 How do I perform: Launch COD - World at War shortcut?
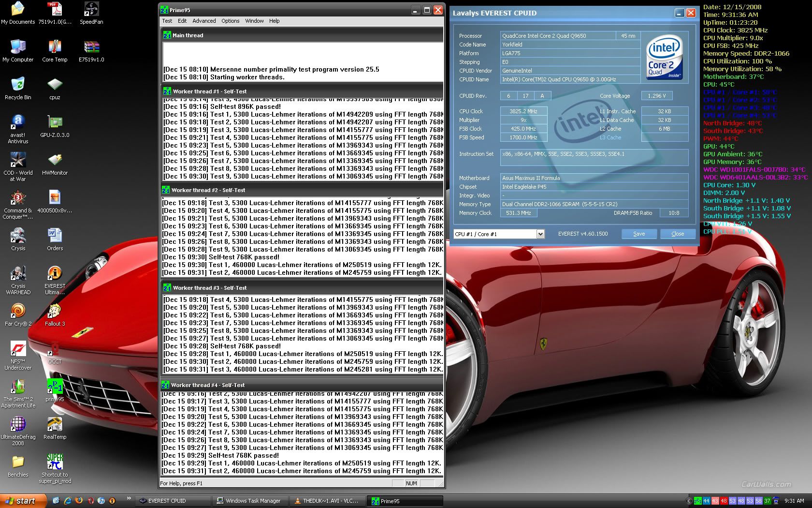[18, 166]
